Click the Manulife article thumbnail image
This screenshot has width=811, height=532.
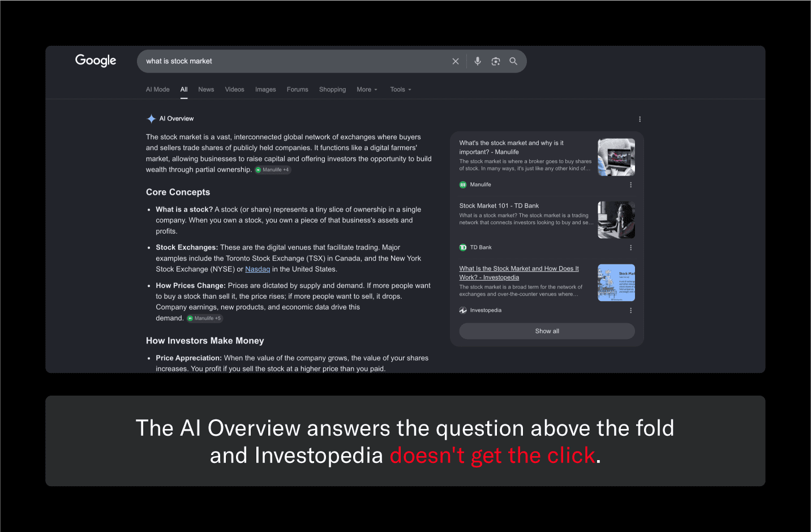[616, 157]
